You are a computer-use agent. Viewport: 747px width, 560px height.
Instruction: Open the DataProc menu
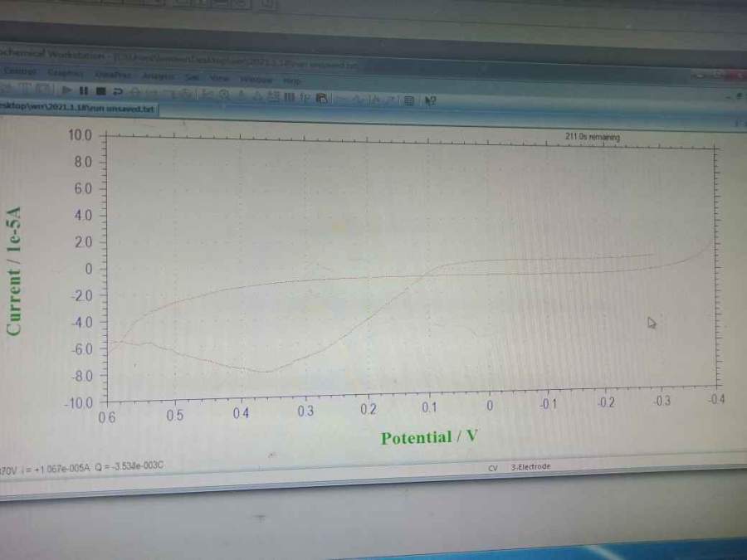click(112, 75)
